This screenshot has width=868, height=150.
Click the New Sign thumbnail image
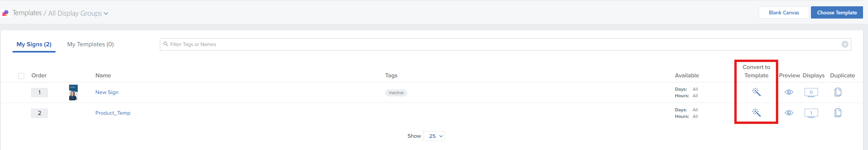point(73,93)
